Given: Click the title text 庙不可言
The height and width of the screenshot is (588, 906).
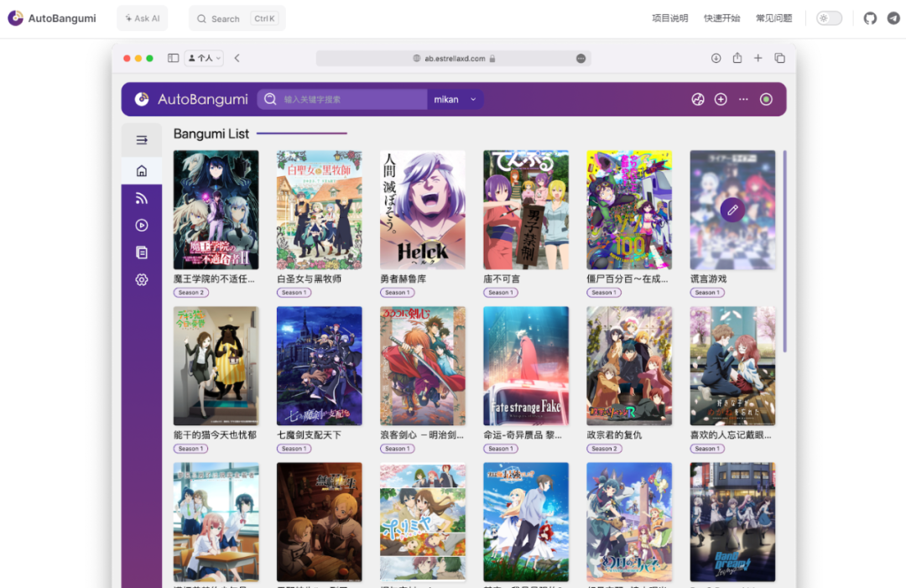Looking at the screenshot, I should [502, 279].
